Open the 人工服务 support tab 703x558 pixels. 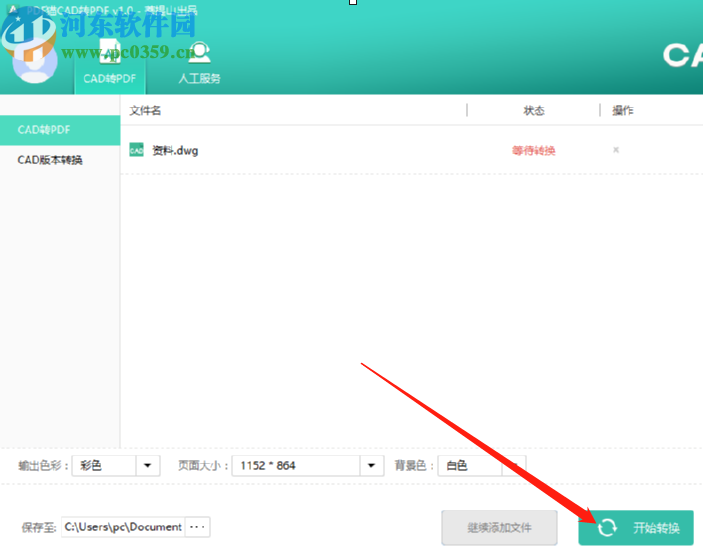[x=199, y=63]
